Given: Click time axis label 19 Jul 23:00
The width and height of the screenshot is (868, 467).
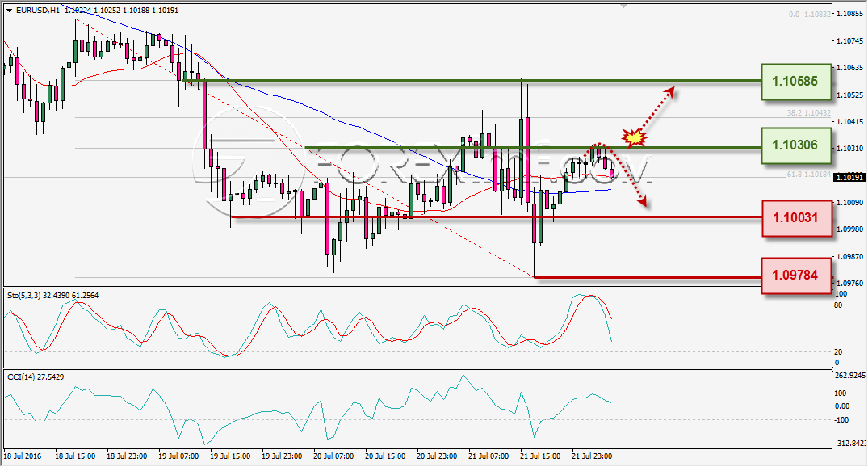Looking at the screenshot, I should pyautogui.click(x=282, y=456).
